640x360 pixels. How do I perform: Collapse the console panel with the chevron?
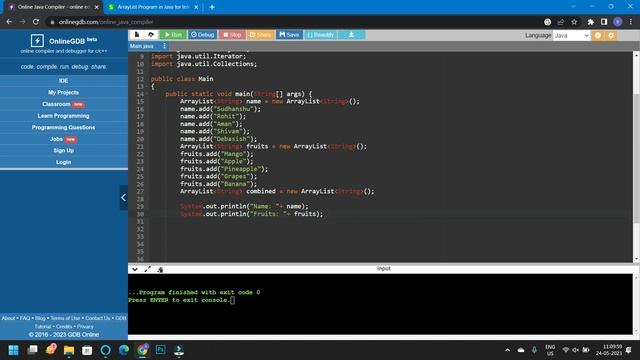pos(135,269)
